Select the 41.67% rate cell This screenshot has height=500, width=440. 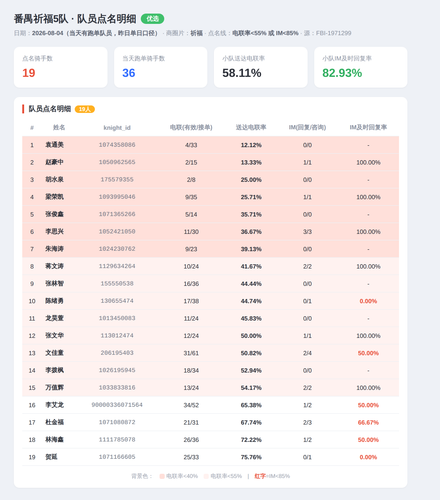coord(251,266)
